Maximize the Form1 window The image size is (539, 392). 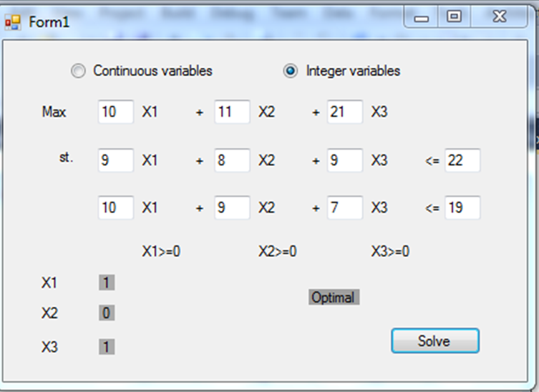[x=454, y=17]
